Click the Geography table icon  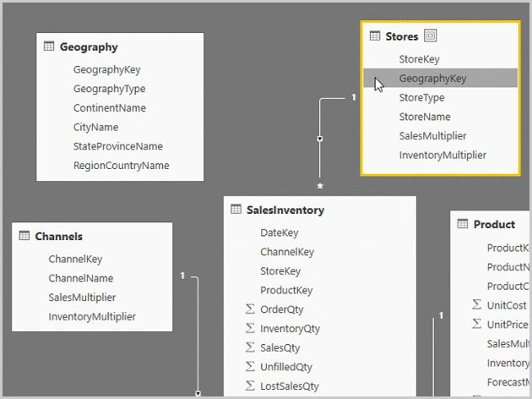click(49, 46)
